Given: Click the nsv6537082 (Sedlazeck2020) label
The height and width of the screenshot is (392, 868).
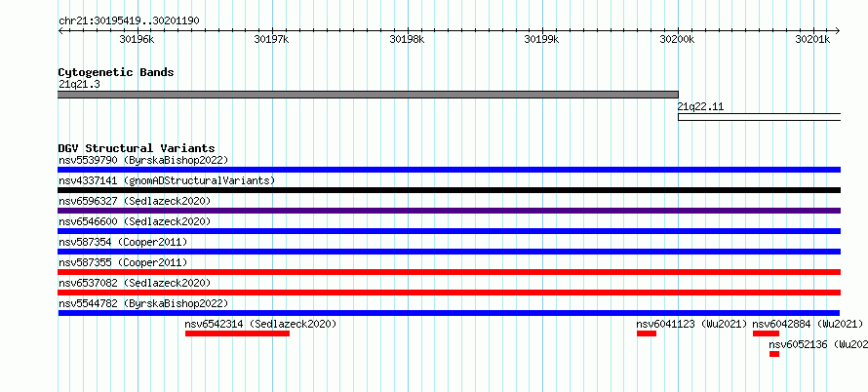Looking at the screenshot, I should click(x=135, y=283).
